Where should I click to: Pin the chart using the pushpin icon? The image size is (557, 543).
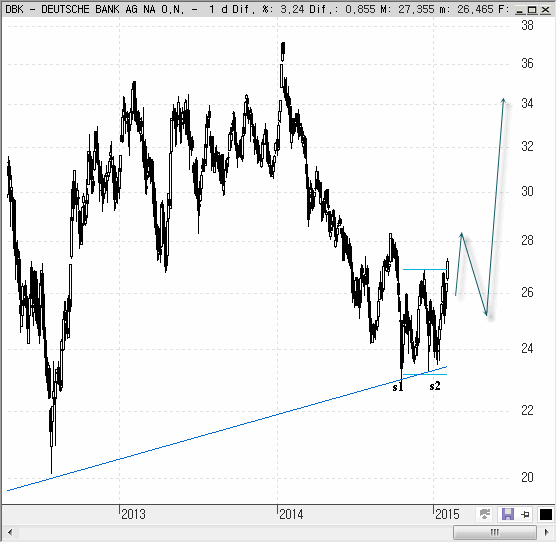(525, 514)
